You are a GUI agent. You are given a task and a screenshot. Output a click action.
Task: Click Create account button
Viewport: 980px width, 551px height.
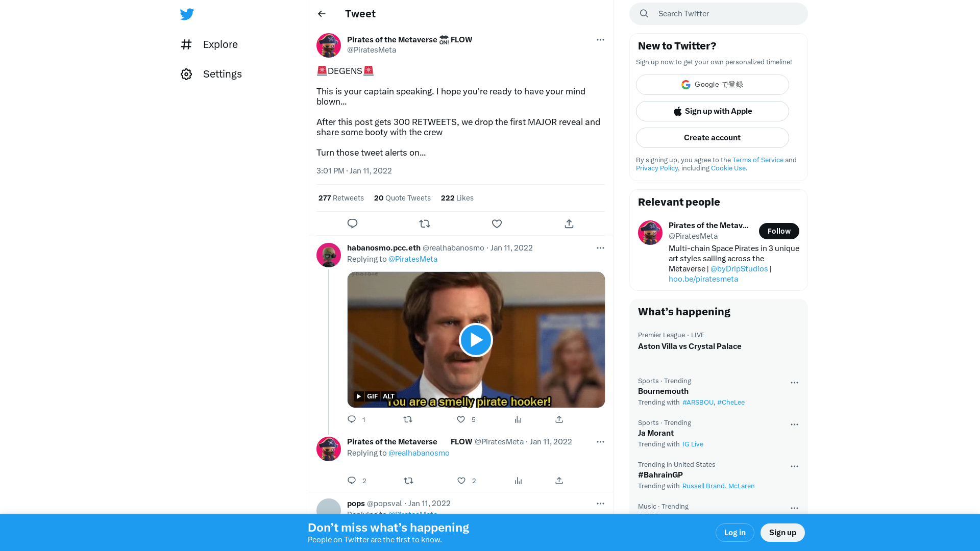713,138
